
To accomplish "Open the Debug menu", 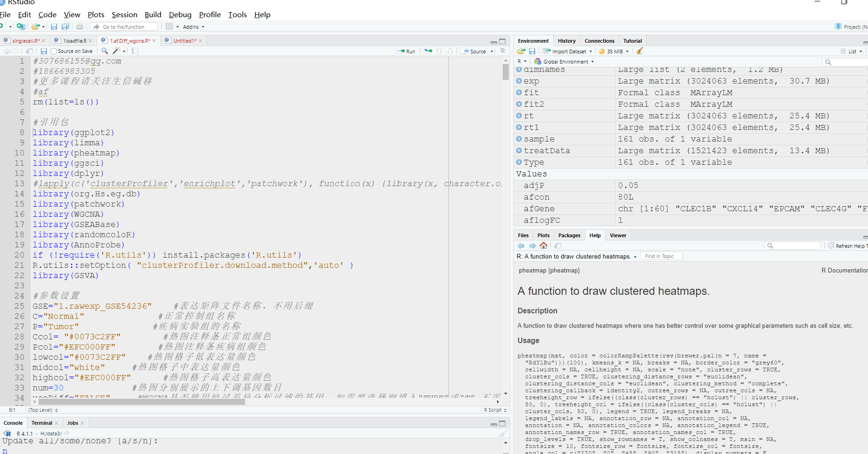I will (x=180, y=15).
